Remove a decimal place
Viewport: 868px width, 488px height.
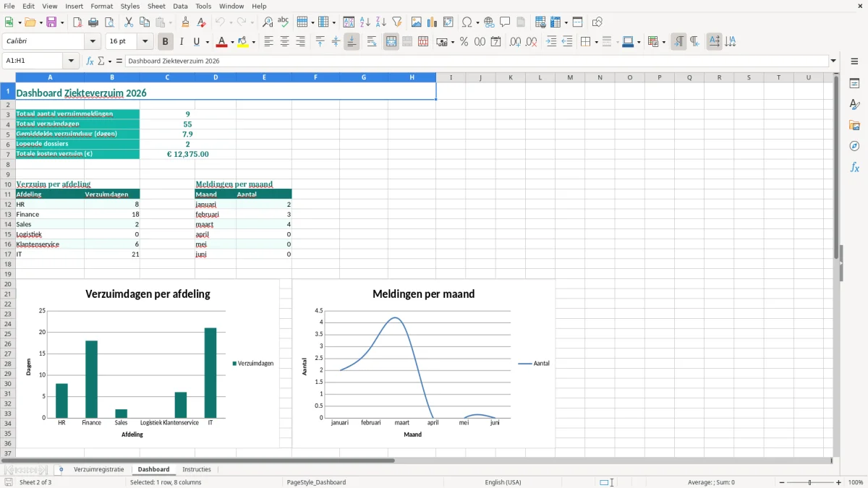coord(532,42)
